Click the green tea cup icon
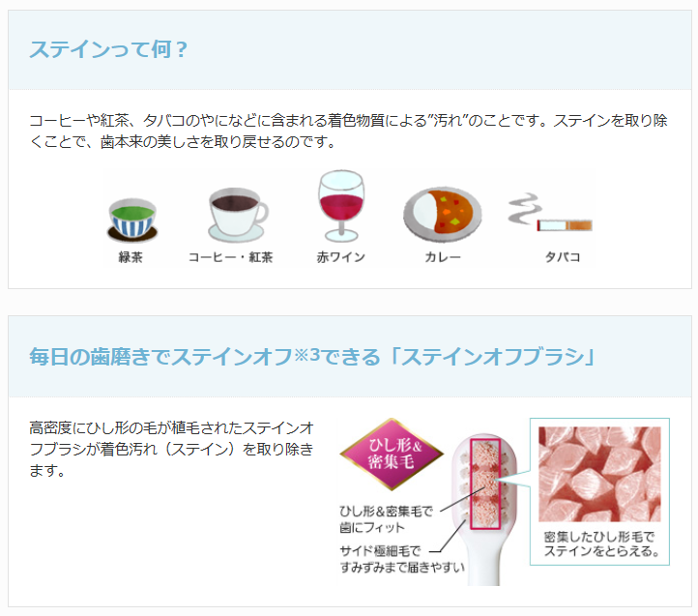 click(x=132, y=220)
